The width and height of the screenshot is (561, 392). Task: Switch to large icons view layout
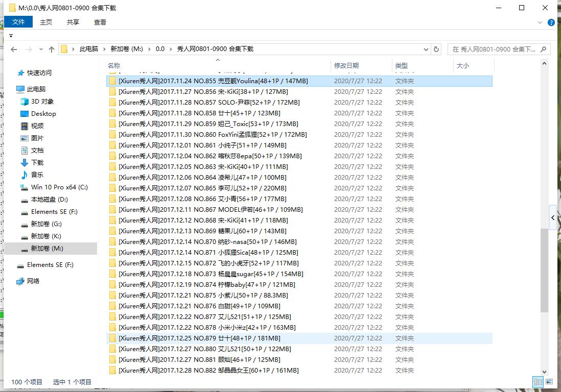[x=549, y=382]
